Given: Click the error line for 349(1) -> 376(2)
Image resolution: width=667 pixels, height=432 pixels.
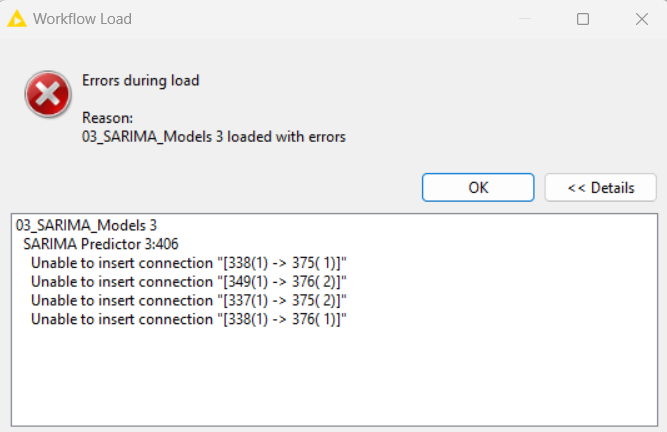Looking at the screenshot, I should pyautogui.click(x=189, y=281).
